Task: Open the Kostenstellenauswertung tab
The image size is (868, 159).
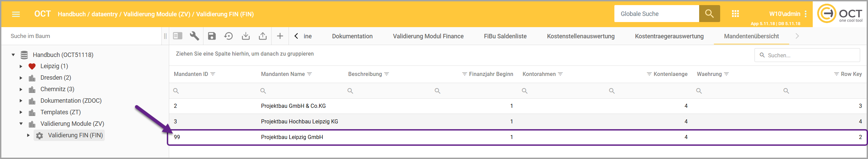Action: pyautogui.click(x=580, y=36)
